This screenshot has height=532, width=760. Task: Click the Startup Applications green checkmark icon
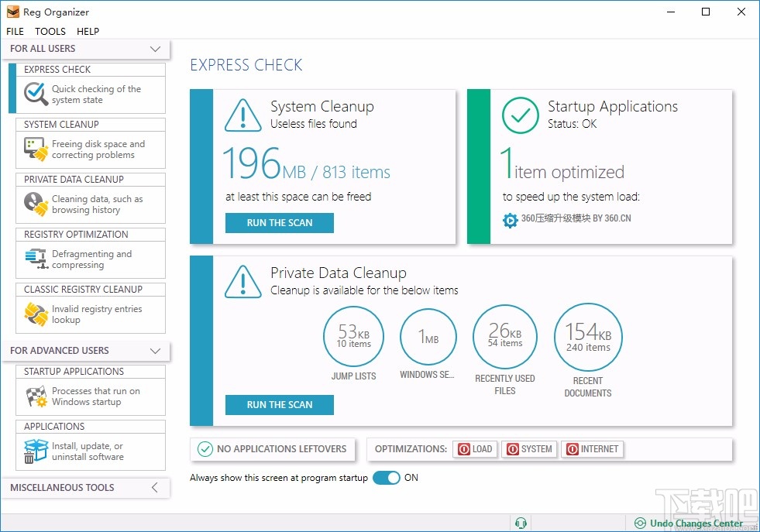(520, 115)
